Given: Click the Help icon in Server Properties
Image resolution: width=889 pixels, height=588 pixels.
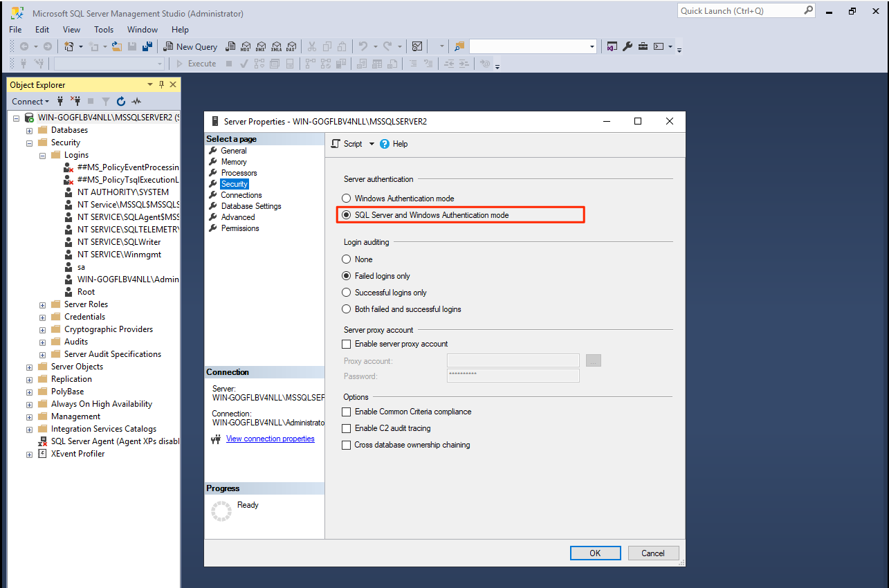Looking at the screenshot, I should 385,144.
